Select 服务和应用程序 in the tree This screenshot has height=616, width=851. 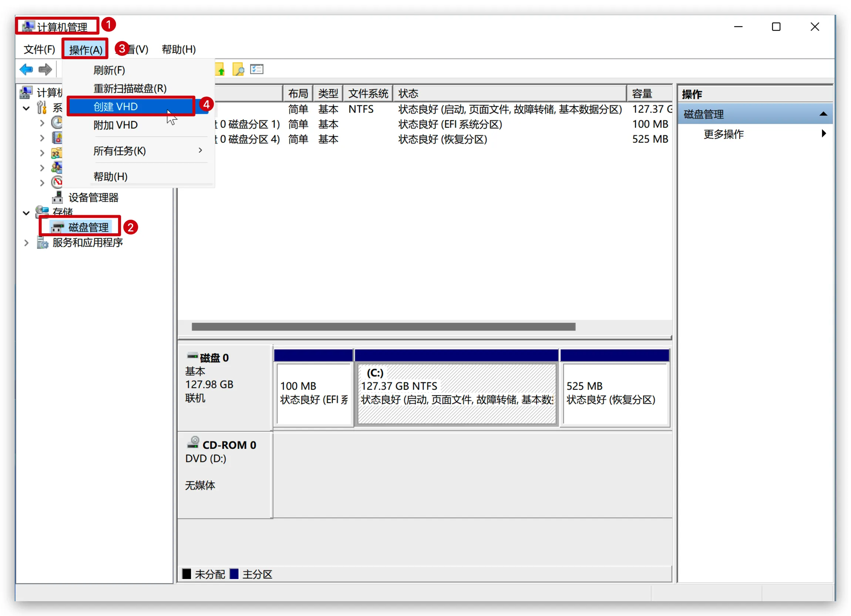[x=87, y=243]
